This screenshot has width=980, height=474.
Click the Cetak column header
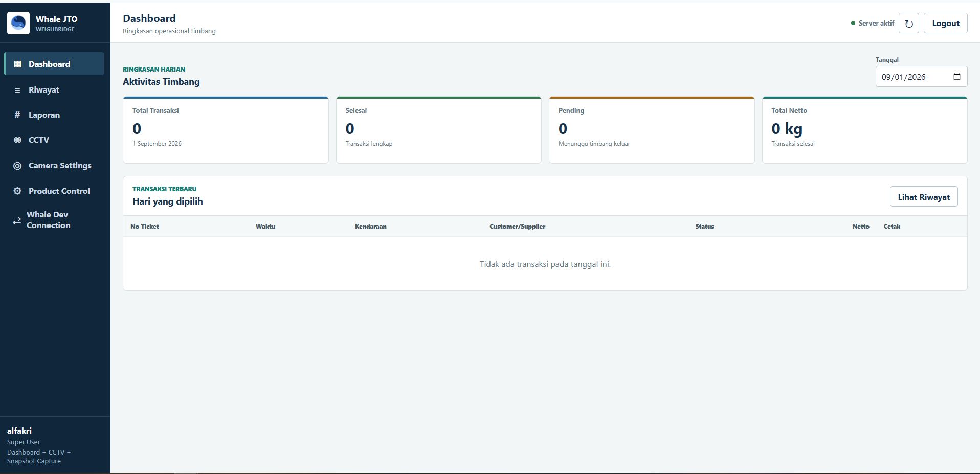pos(892,226)
